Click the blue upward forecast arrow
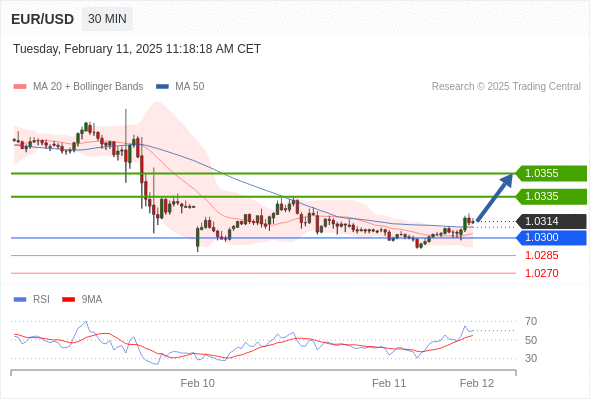The image size is (590, 400). coord(495,197)
